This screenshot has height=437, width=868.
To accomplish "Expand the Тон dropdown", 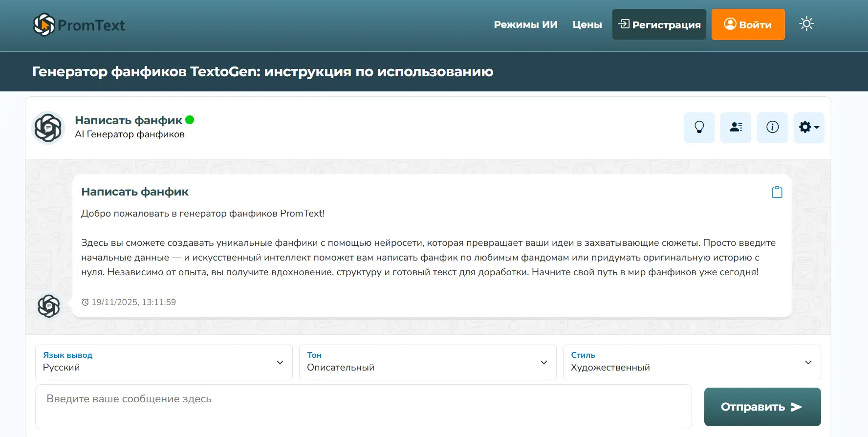I will pyautogui.click(x=428, y=362).
